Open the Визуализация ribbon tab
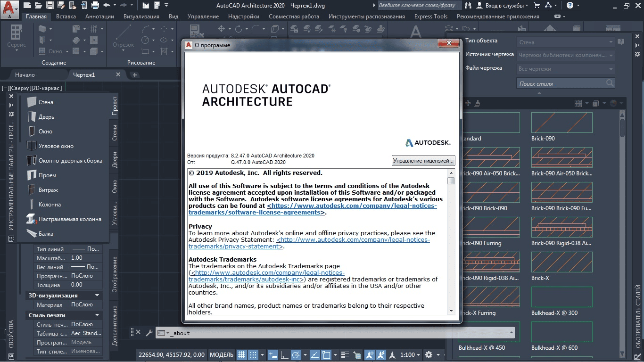The width and height of the screenshot is (644, 362). point(141,16)
